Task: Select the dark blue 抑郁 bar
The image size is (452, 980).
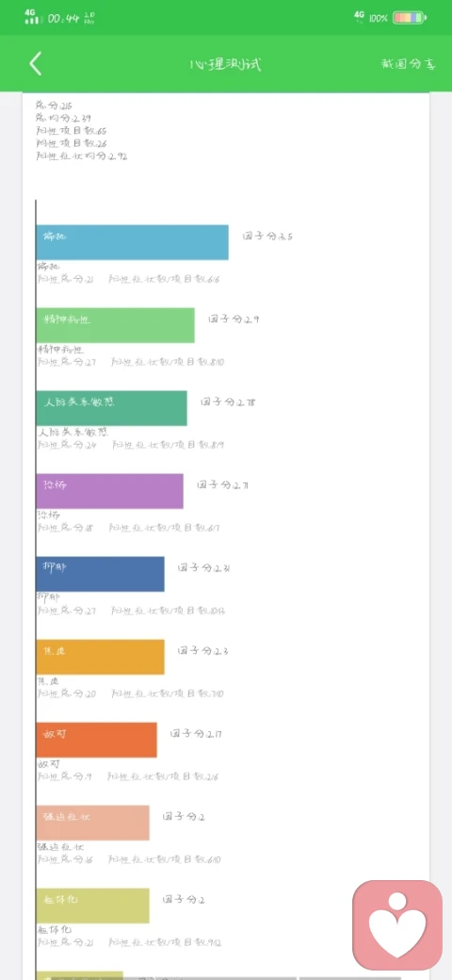Action: 101,574
